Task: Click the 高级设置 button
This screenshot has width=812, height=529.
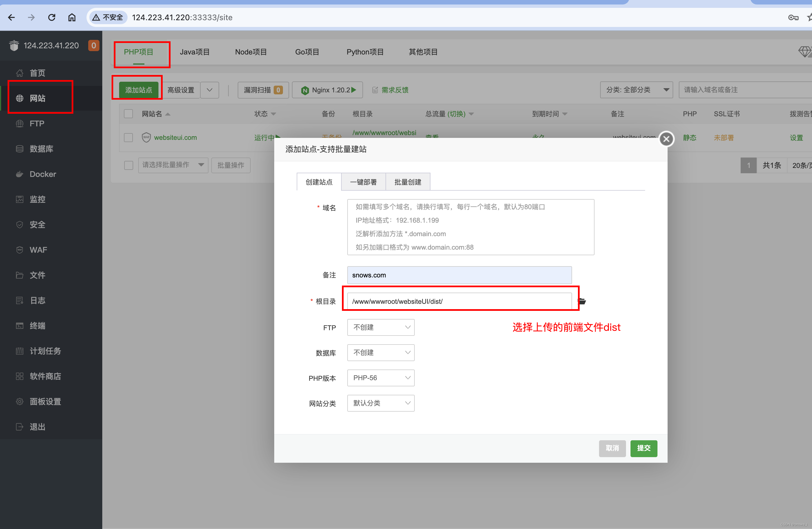Action: point(181,90)
